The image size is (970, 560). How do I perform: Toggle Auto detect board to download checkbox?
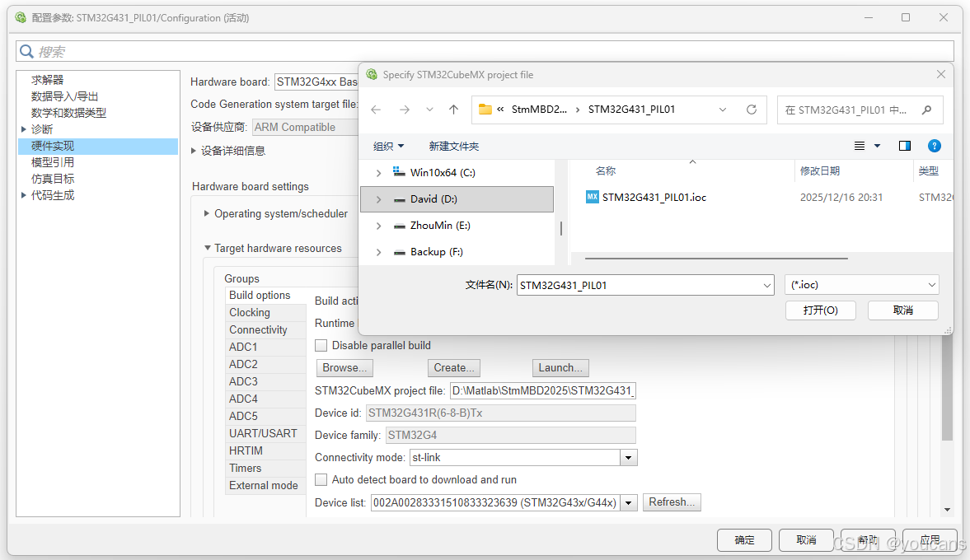click(x=321, y=479)
